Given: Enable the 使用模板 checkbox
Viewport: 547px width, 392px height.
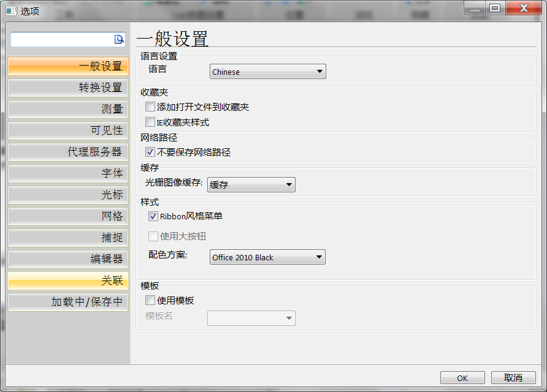Looking at the screenshot, I should (150, 301).
